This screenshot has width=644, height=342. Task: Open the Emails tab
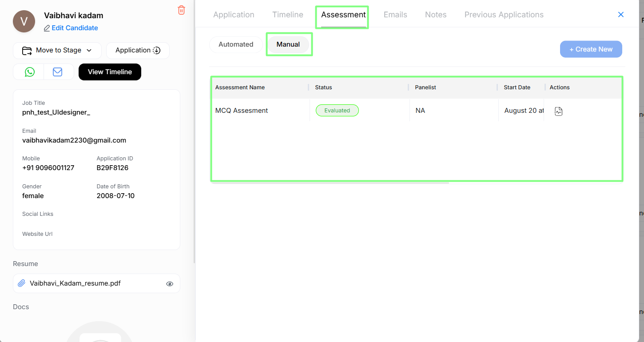395,15
